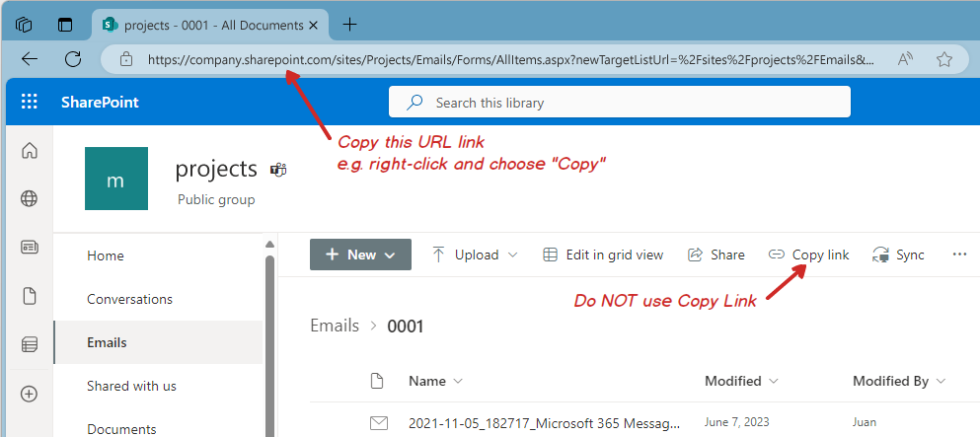Open the SharePoint app launcher waffle icon
Screen dimensions: 980x437
tap(29, 102)
